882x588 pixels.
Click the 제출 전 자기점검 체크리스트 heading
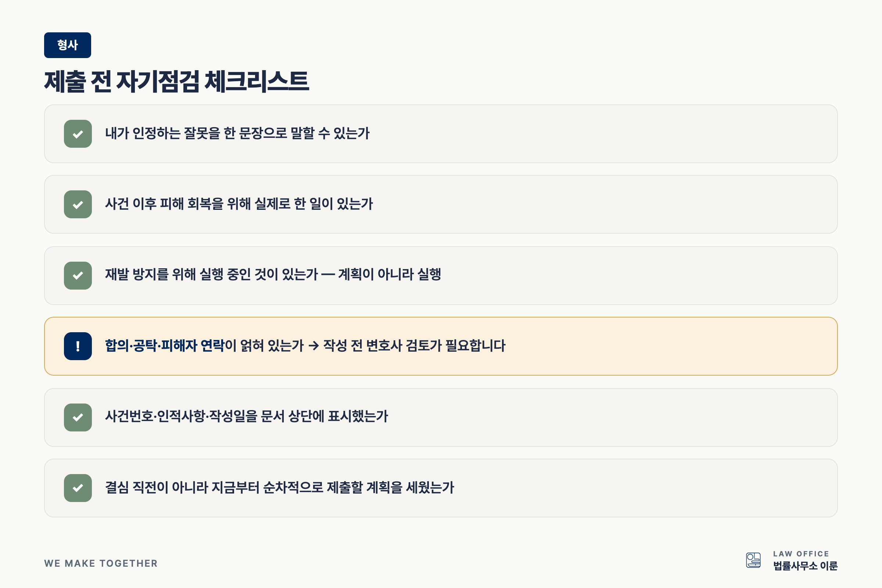coord(177,81)
